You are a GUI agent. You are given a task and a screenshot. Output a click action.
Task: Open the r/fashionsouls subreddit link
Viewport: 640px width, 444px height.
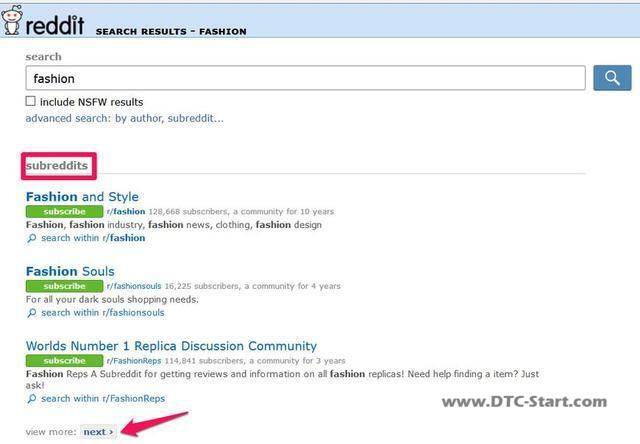click(134, 286)
